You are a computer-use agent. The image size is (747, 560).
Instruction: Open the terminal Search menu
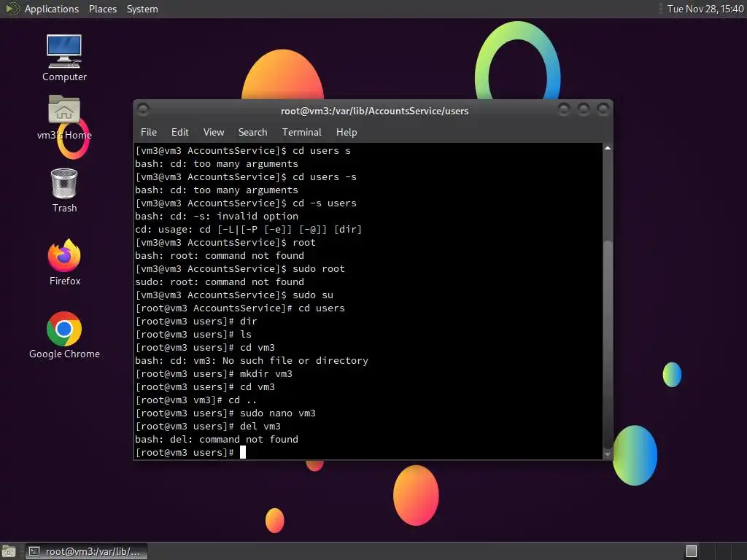click(x=252, y=133)
